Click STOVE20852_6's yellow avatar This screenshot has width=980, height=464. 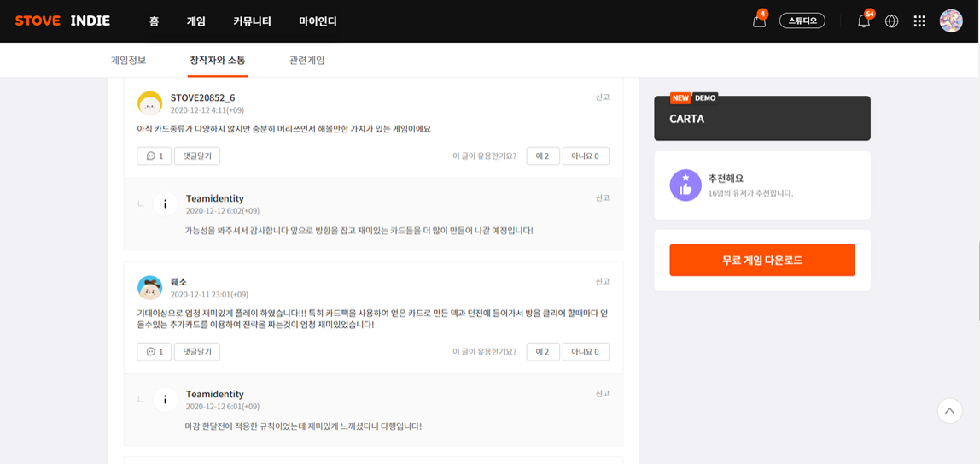[x=150, y=103]
